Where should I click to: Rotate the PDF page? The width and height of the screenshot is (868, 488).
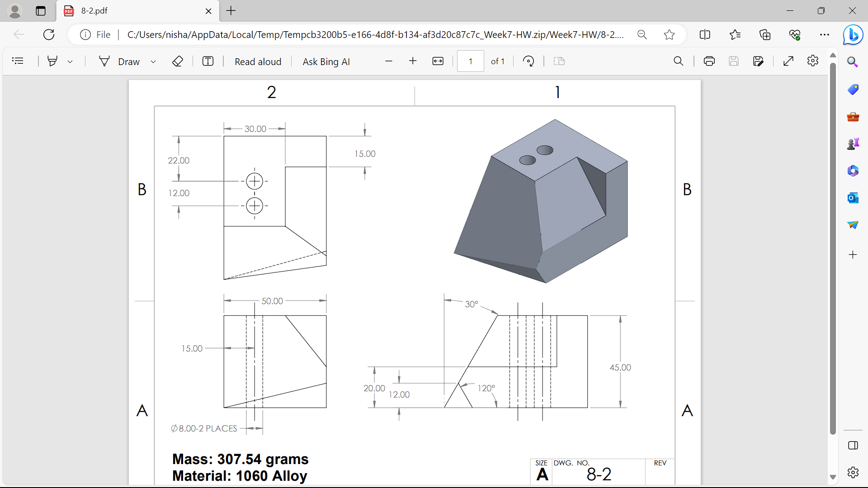click(x=528, y=61)
